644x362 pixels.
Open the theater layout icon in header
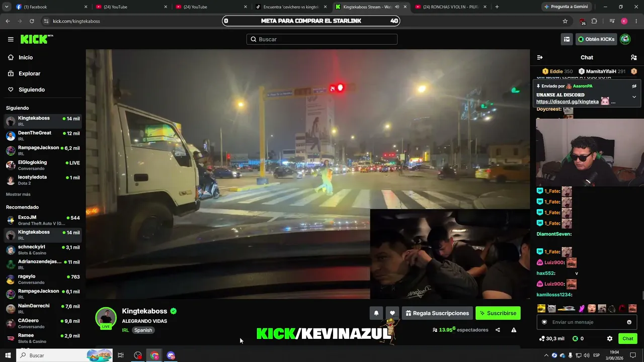[x=567, y=39]
